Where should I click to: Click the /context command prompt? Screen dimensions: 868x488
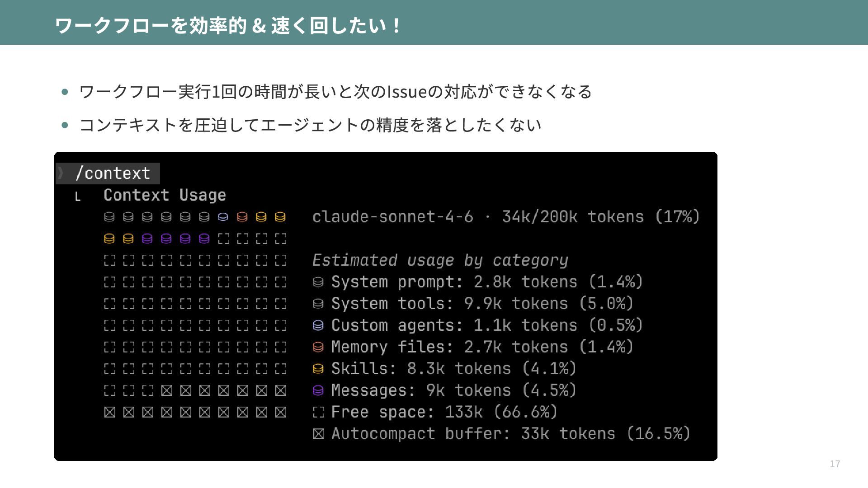(113, 174)
